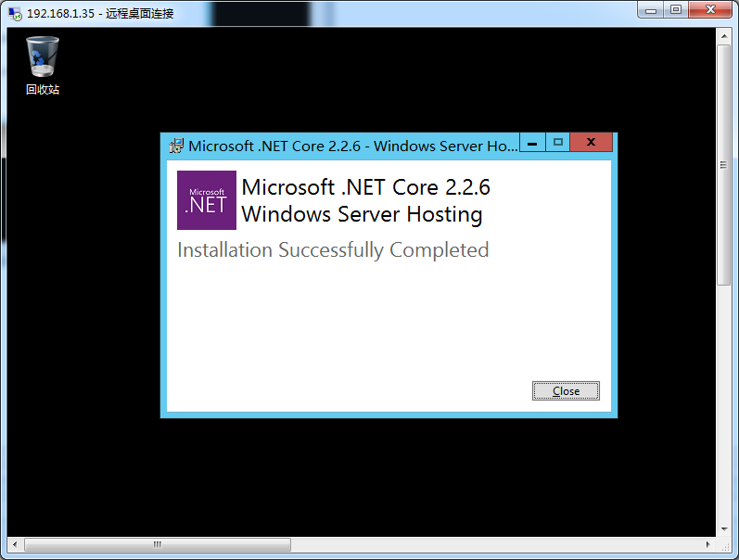739x560 pixels.
Task: Close the Remote Desktop Connection window
Action: (710, 10)
